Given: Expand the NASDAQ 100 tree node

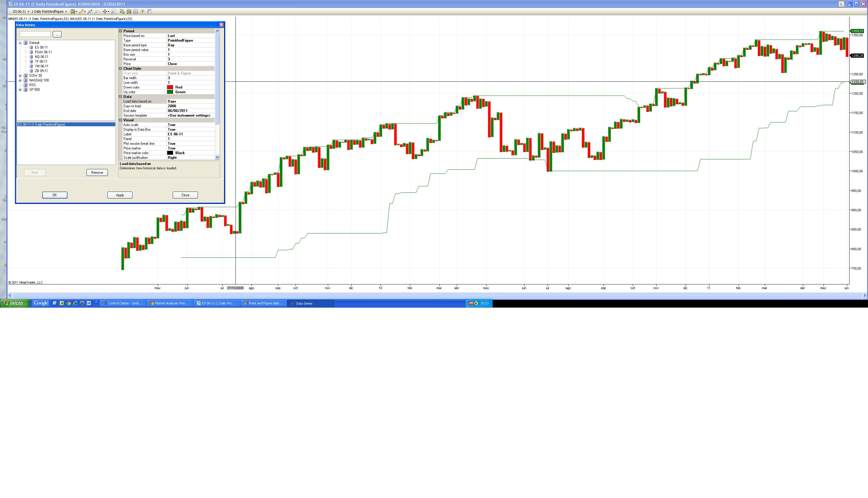Looking at the screenshot, I should coord(20,80).
